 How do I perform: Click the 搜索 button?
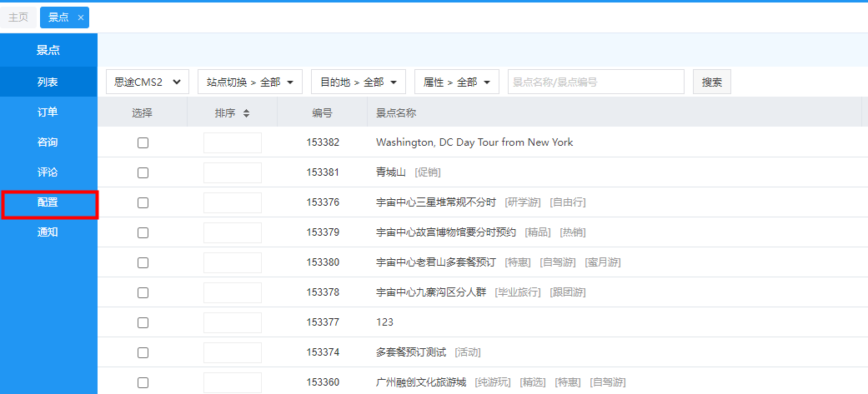coord(711,82)
